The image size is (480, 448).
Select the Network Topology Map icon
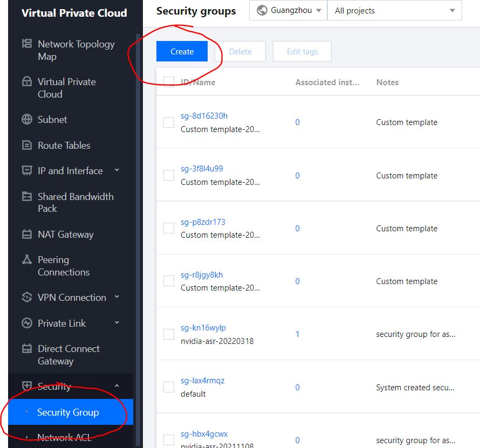[27, 44]
